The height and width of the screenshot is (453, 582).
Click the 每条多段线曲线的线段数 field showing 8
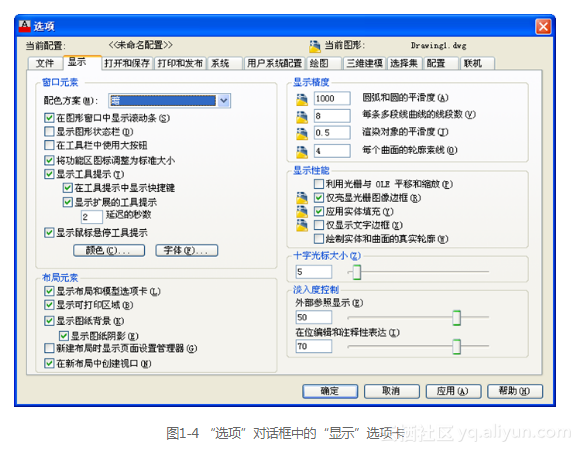pyautogui.click(x=332, y=116)
